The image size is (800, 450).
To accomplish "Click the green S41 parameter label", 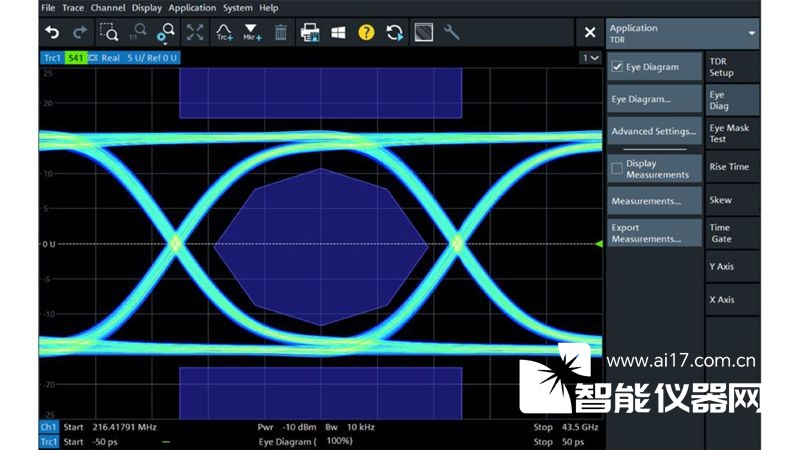I will click(76, 58).
